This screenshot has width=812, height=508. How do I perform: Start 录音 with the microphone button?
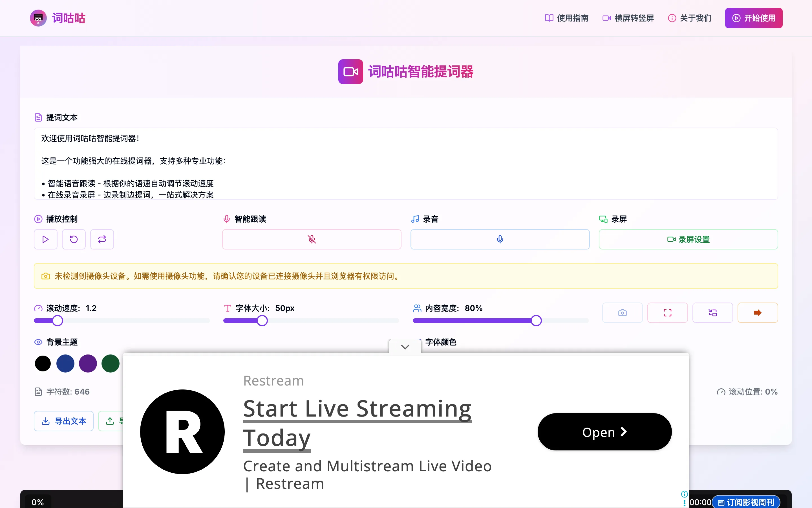500,239
